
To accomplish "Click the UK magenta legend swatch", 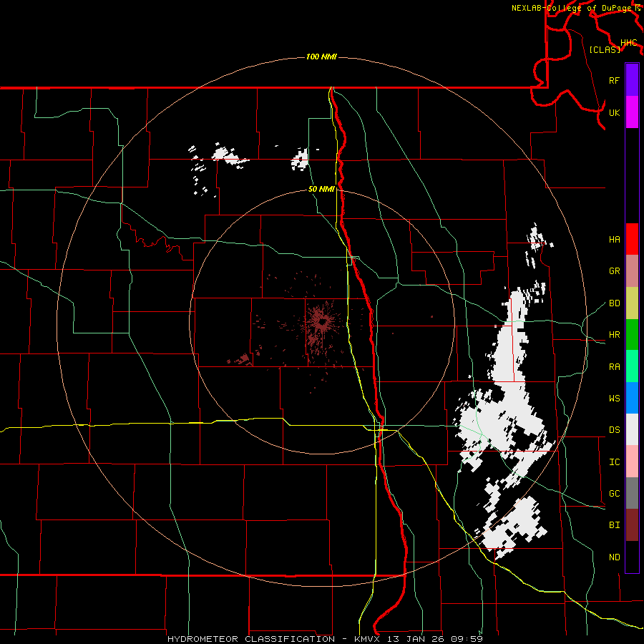I will click(x=632, y=112).
